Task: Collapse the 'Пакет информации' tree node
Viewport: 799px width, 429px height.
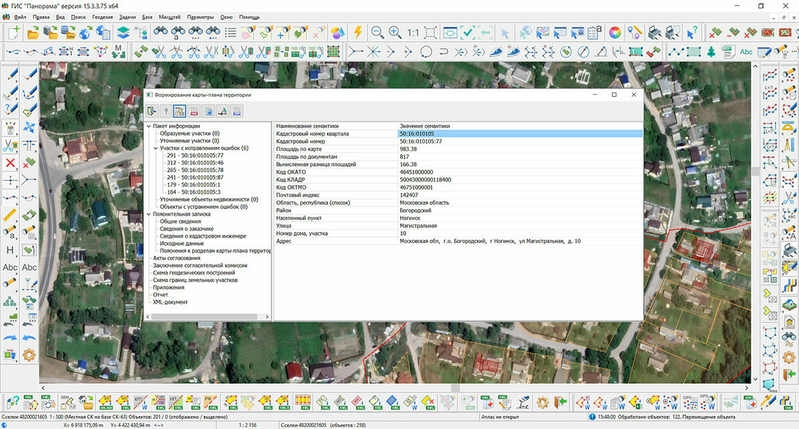Action: coord(147,126)
